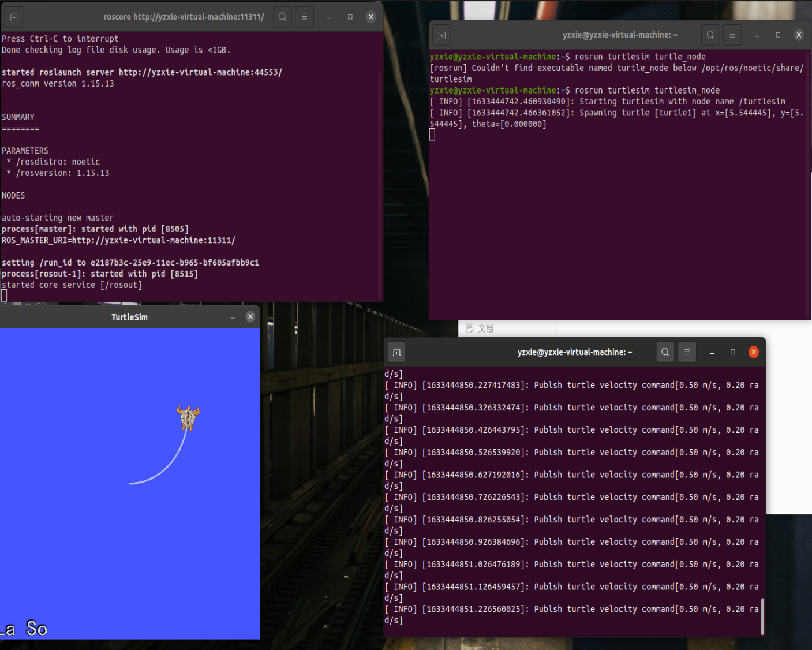The width and height of the screenshot is (812, 650).
Task: Close the TurtleSim window
Action: [x=250, y=317]
